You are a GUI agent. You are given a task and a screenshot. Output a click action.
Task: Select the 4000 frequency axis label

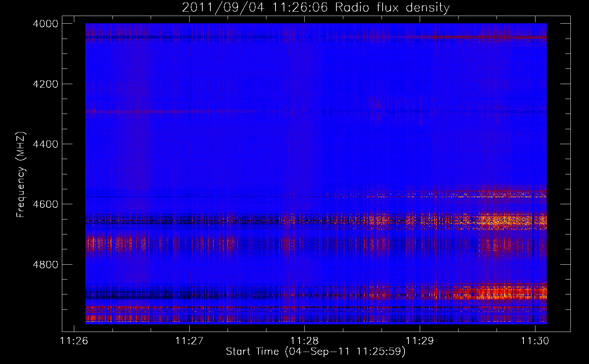46,24
